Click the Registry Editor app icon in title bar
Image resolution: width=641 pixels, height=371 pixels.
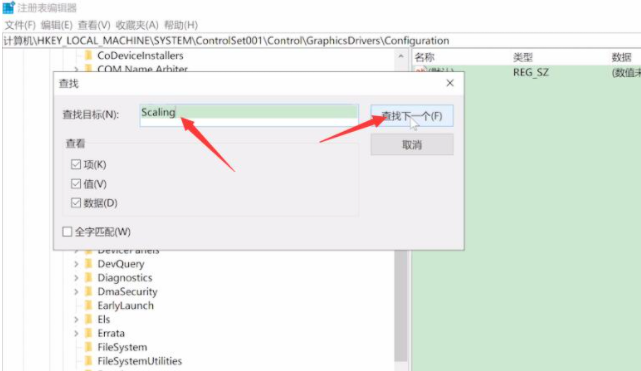pyautogui.click(x=9, y=7)
